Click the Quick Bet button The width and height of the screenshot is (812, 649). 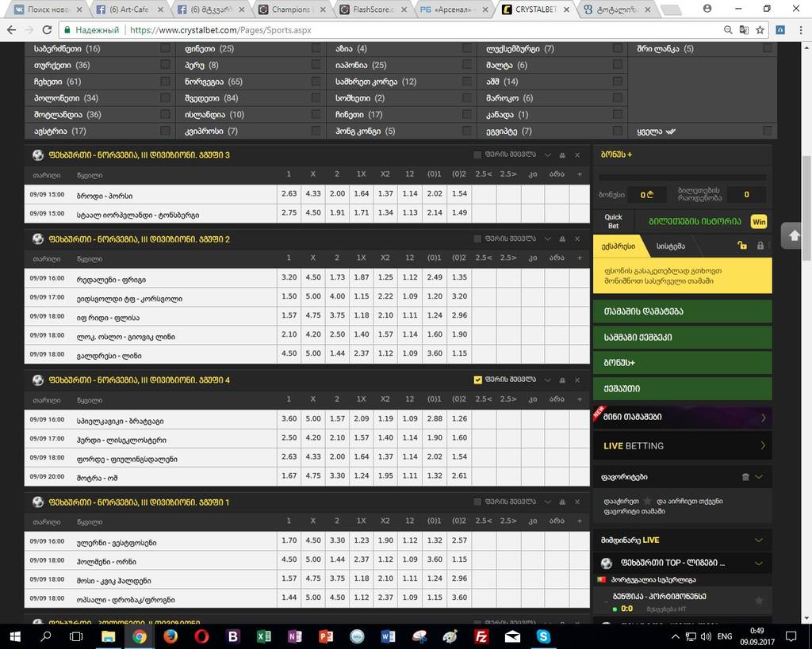click(x=613, y=222)
